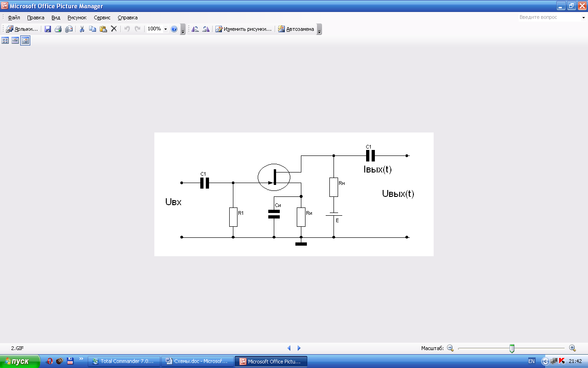This screenshot has width=588, height=368.
Task: Click the Автозамена button
Action: pyautogui.click(x=296, y=29)
